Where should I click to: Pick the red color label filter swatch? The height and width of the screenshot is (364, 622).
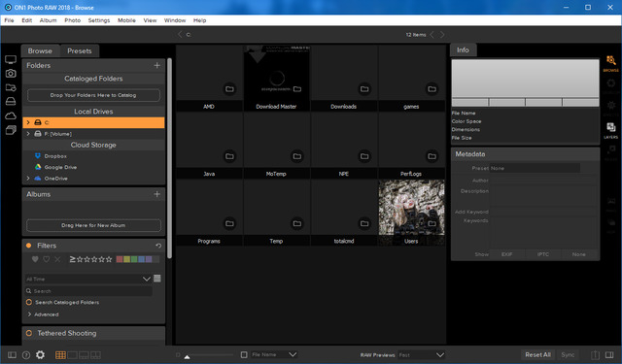click(119, 259)
